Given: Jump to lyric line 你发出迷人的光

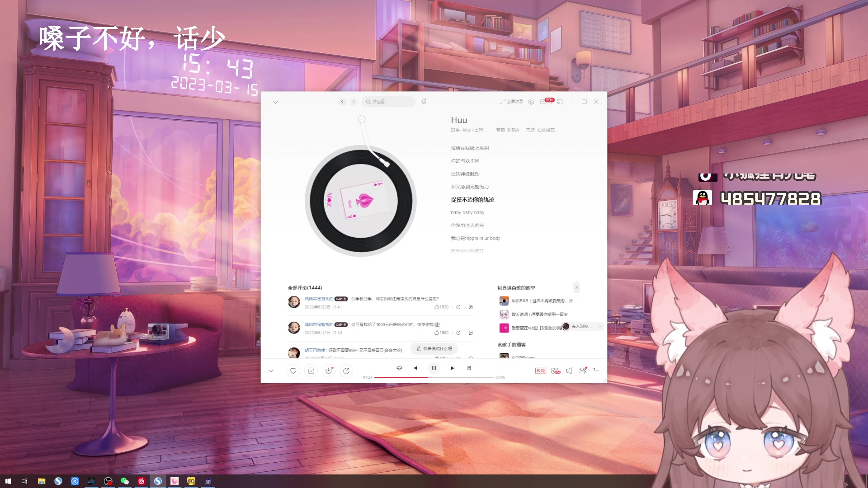Looking at the screenshot, I should 467,225.
